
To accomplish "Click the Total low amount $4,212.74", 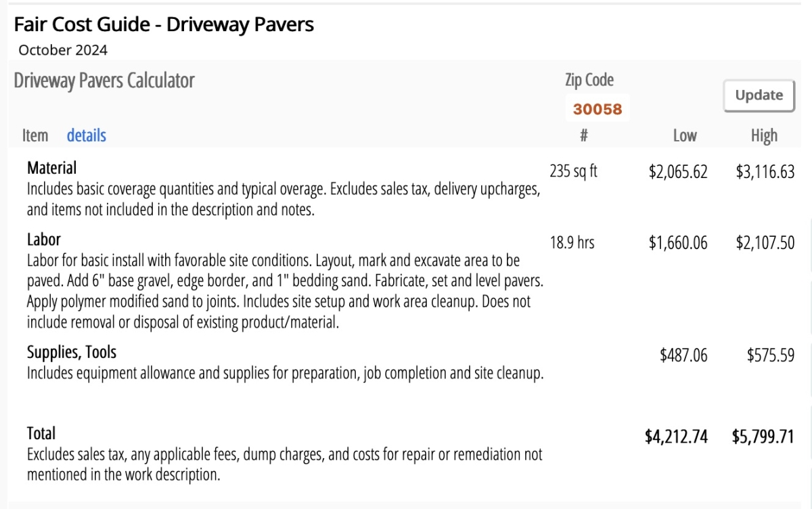I will click(x=676, y=437).
